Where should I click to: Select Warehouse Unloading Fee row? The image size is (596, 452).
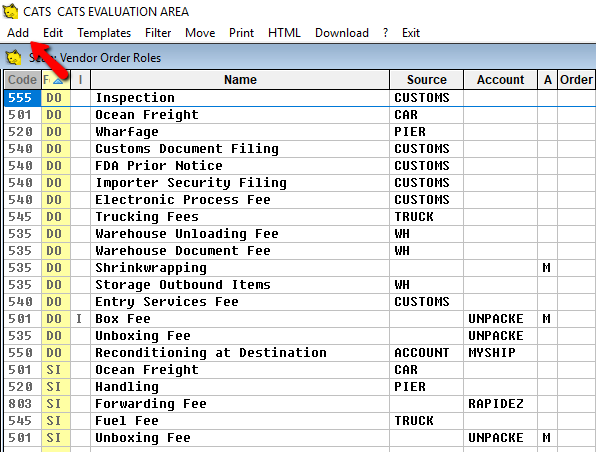300,234
